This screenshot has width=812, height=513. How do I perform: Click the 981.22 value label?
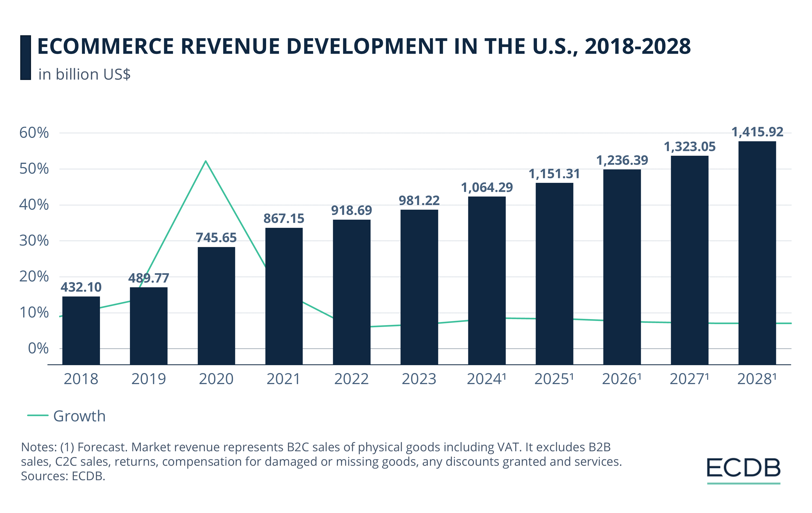coord(419,200)
